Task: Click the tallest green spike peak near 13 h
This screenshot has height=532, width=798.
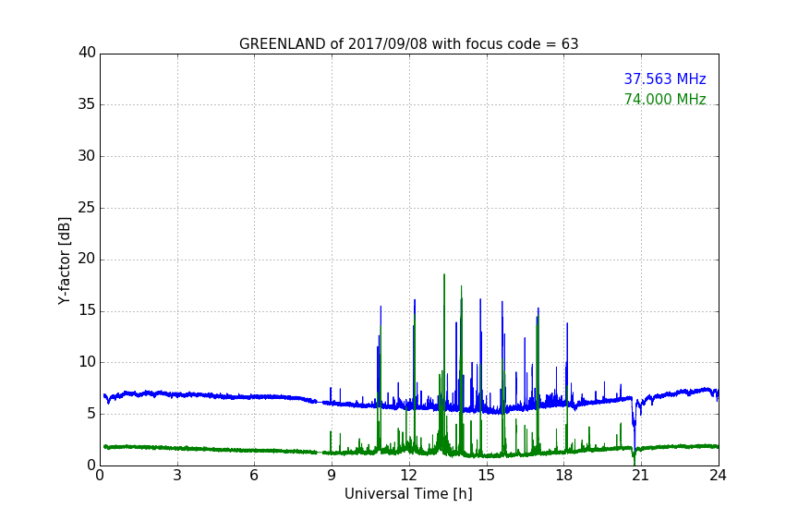Action: (x=443, y=275)
